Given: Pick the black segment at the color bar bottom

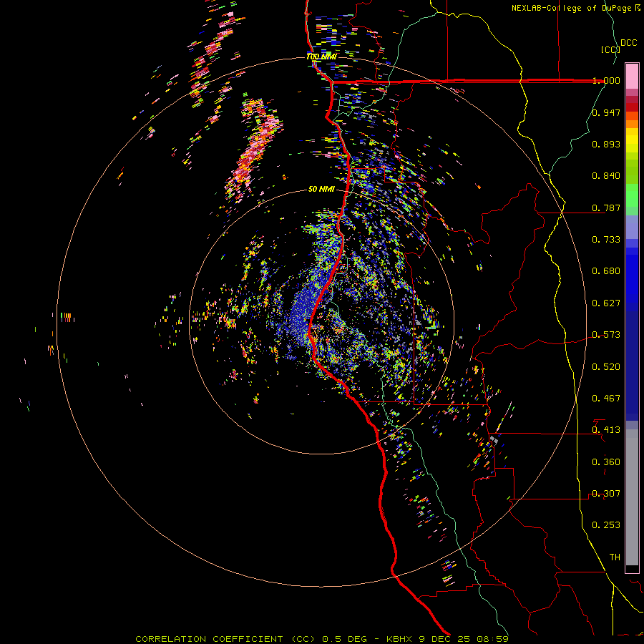Looking at the screenshot, I should pos(632,568).
